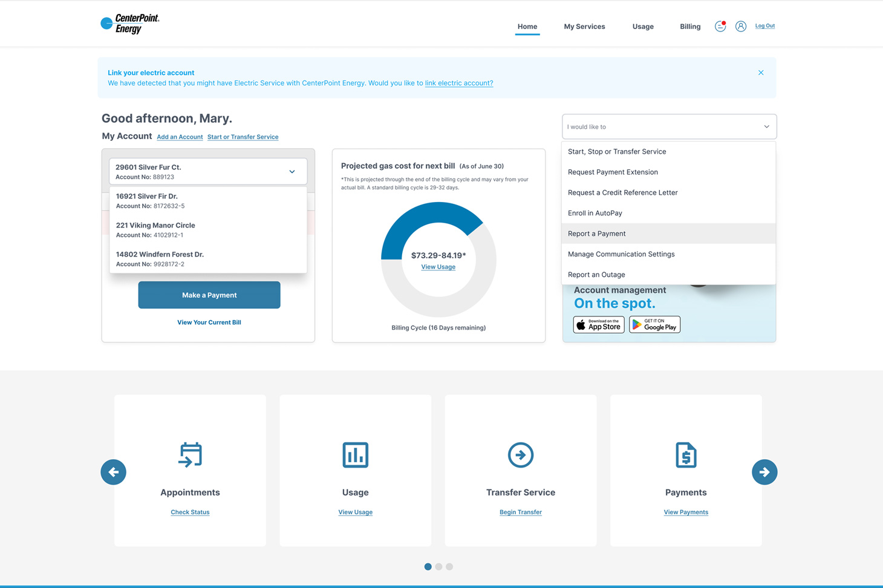The height and width of the screenshot is (588, 883).
Task: Select the second carousel page dot
Action: click(x=438, y=567)
